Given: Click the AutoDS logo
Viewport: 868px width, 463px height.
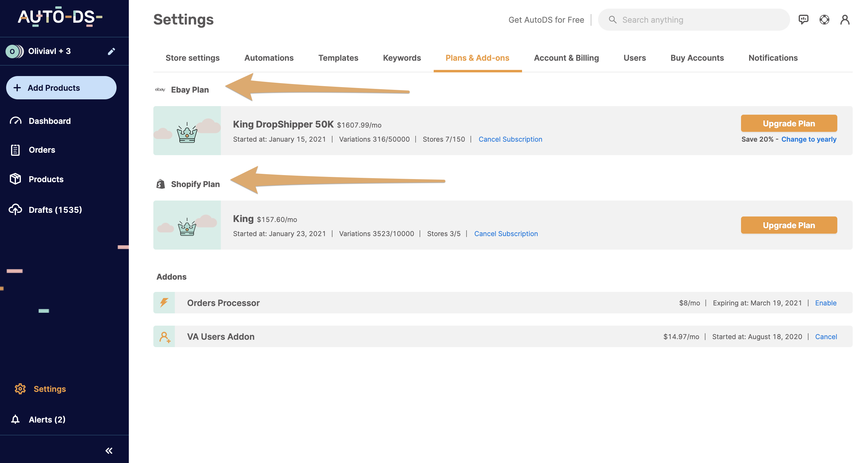Looking at the screenshot, I should coord(60,17).
